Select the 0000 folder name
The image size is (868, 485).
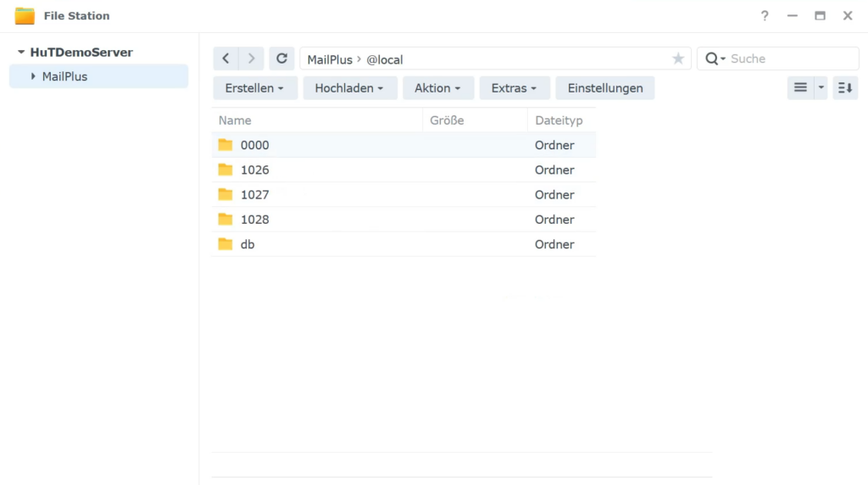254,145
